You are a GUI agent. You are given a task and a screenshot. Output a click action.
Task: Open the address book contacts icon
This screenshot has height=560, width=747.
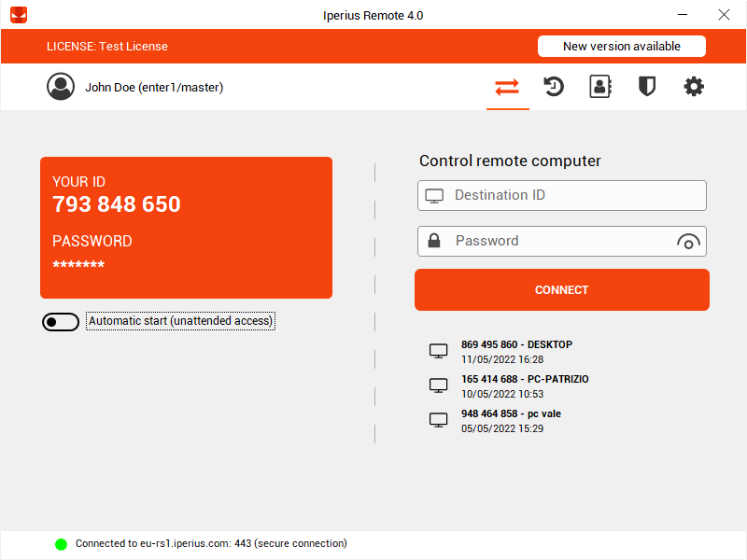point(600,86)
